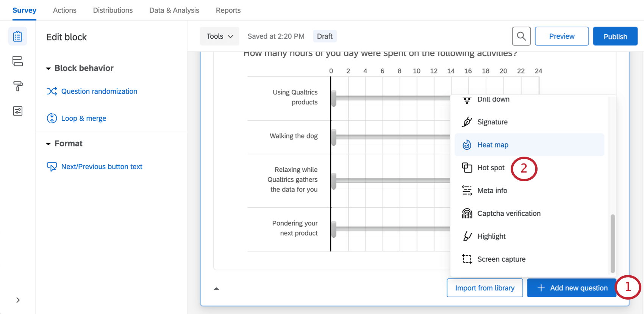Expand the left sidebar with the chevron
This screenshot has height=314, width=644.
point(18,300)
